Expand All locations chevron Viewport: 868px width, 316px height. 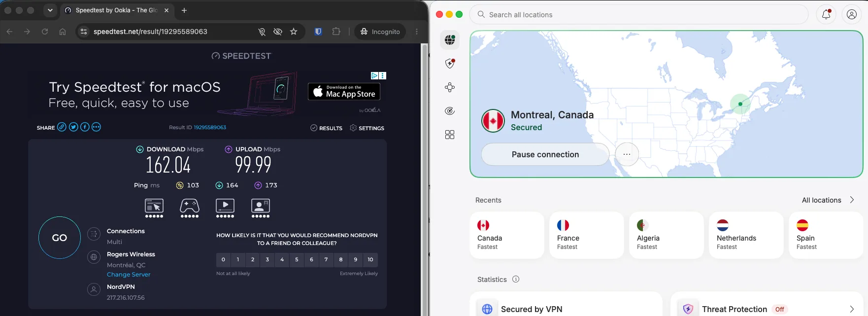852,200
